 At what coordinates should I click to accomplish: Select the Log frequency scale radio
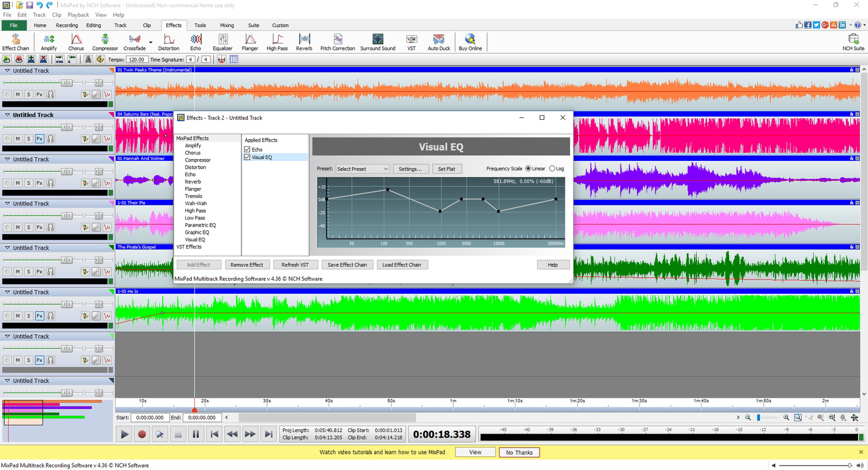[x=552, y=169]
